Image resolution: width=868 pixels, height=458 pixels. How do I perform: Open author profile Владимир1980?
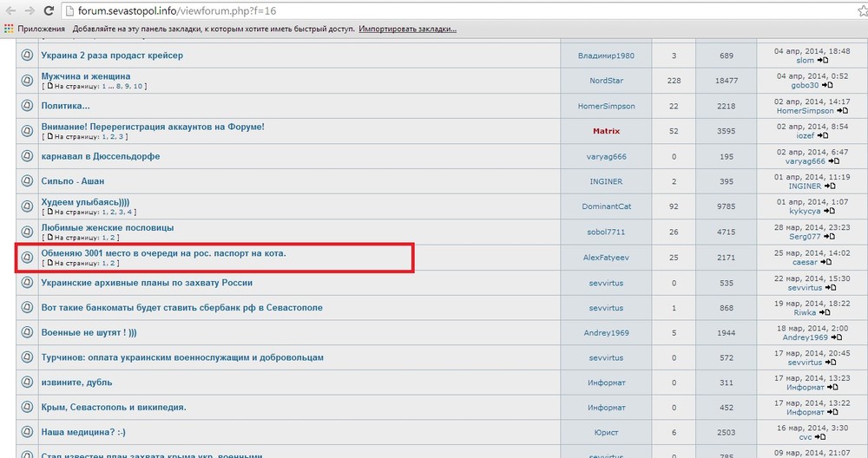point(606,56)
